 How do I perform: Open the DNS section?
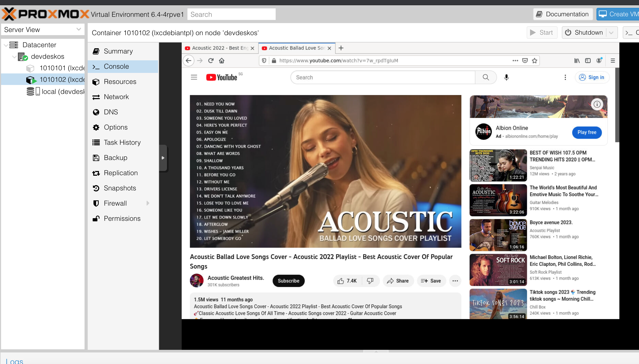[x=123, y=112]
